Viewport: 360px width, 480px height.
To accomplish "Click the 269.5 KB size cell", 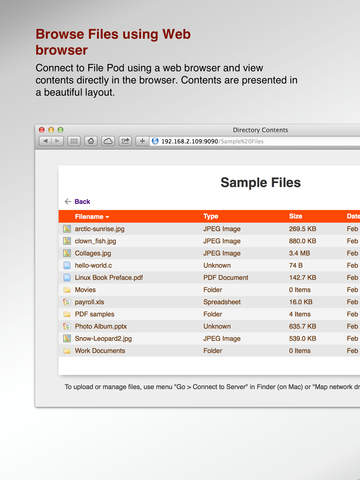I will tap(302, 229).
